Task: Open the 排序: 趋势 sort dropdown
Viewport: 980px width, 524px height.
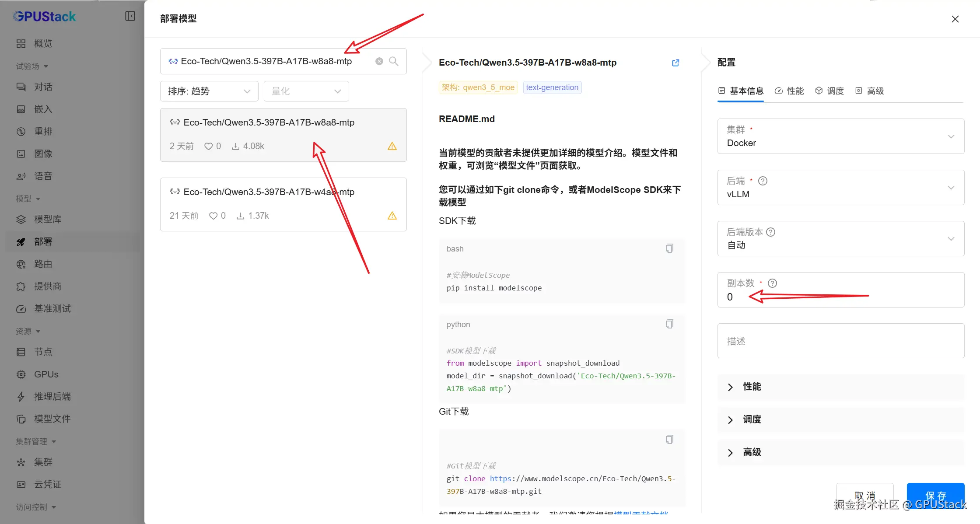Action: tap(209, 91)
